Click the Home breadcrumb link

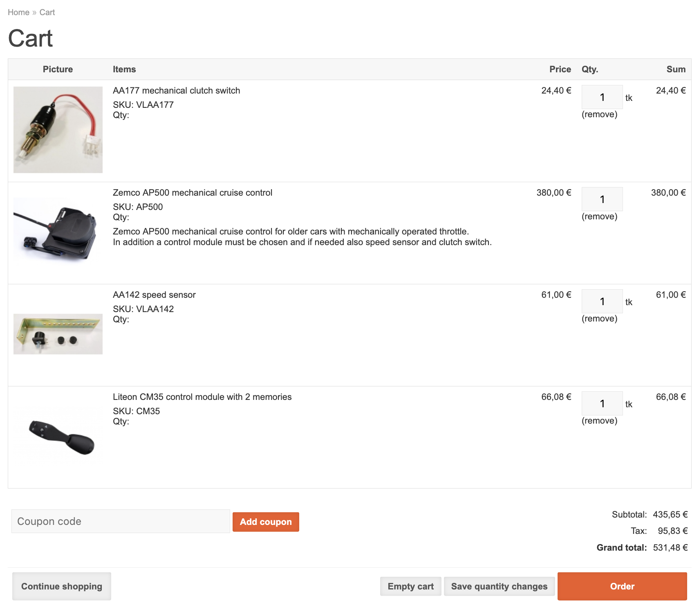click(18, 12)
